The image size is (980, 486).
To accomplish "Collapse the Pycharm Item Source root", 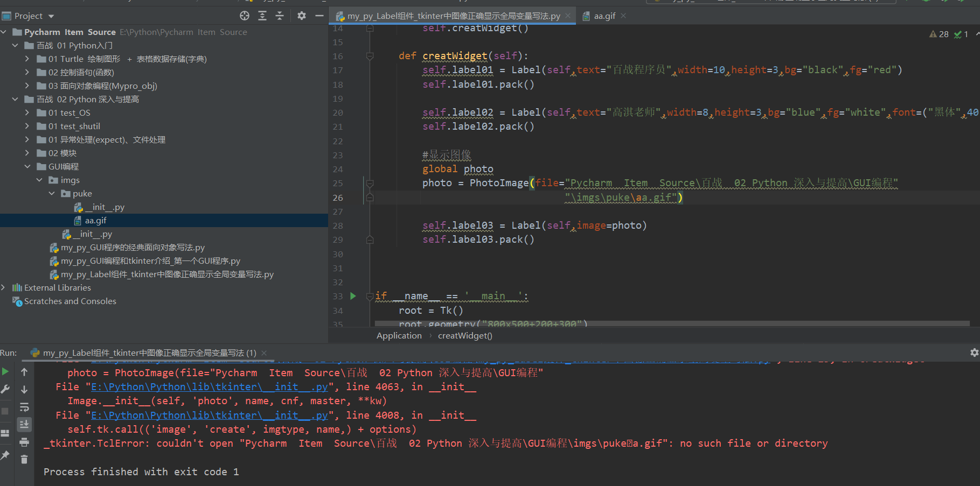I will 4,32.
